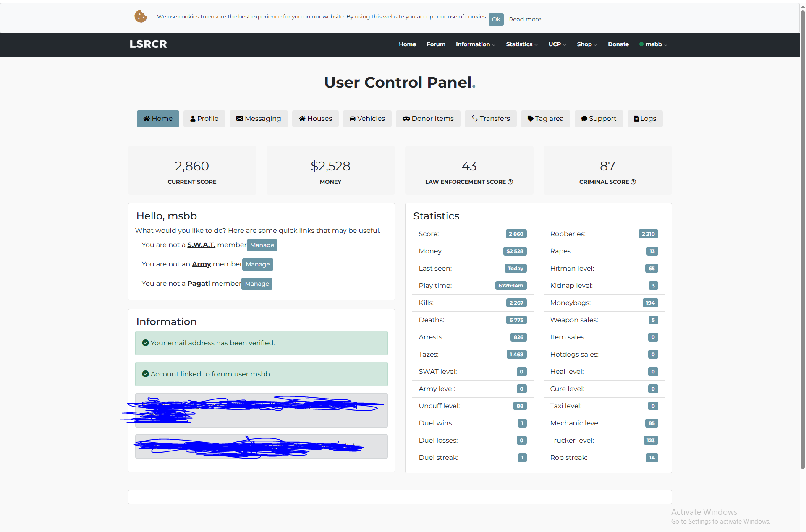Open the Support tab
The width and height of the screenshot is (806, 532).
599,119
